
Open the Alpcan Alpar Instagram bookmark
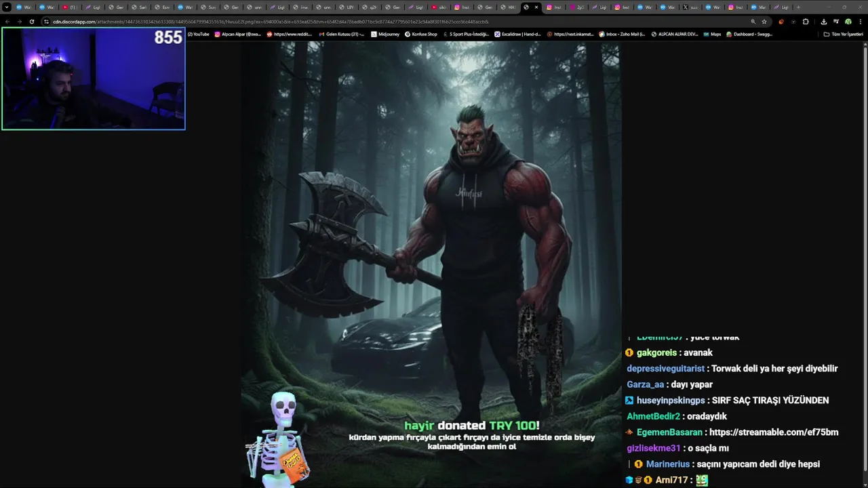point(237,34)
